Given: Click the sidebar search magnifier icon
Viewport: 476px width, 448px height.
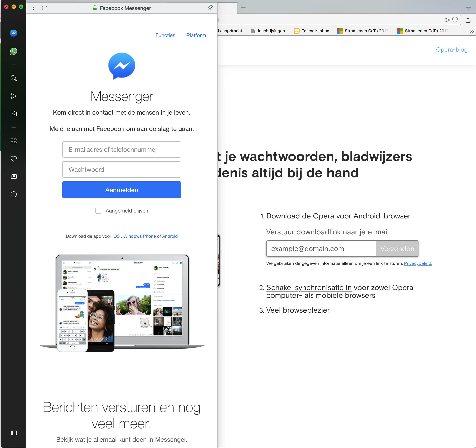Looking at the screenshot, I should tap(14, 78).
